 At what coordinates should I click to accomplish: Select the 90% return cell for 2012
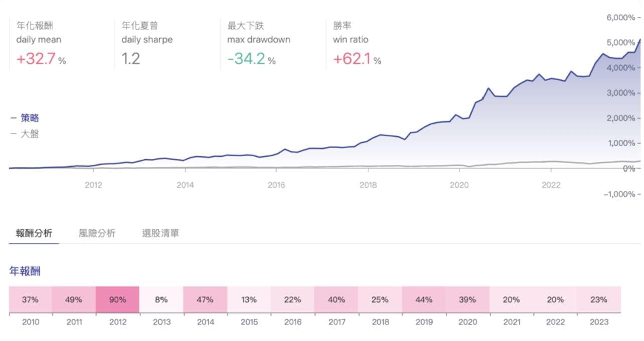(x=117, y=299)
